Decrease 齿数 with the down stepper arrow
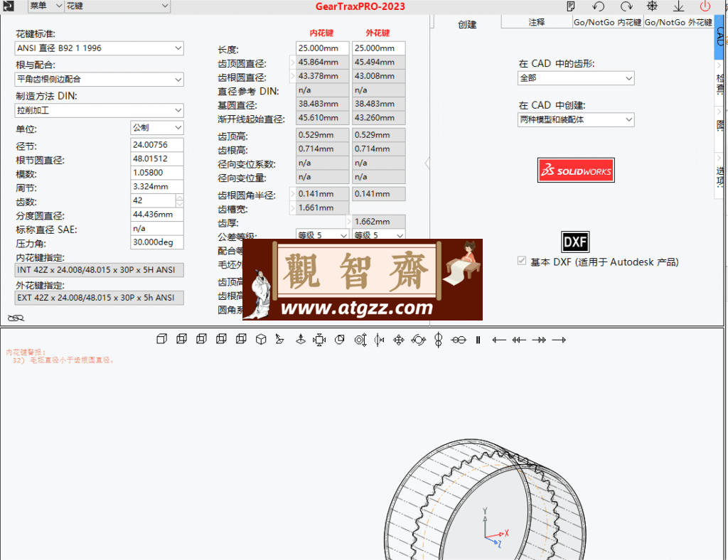728x560 pixels. (x=180, y=204)
